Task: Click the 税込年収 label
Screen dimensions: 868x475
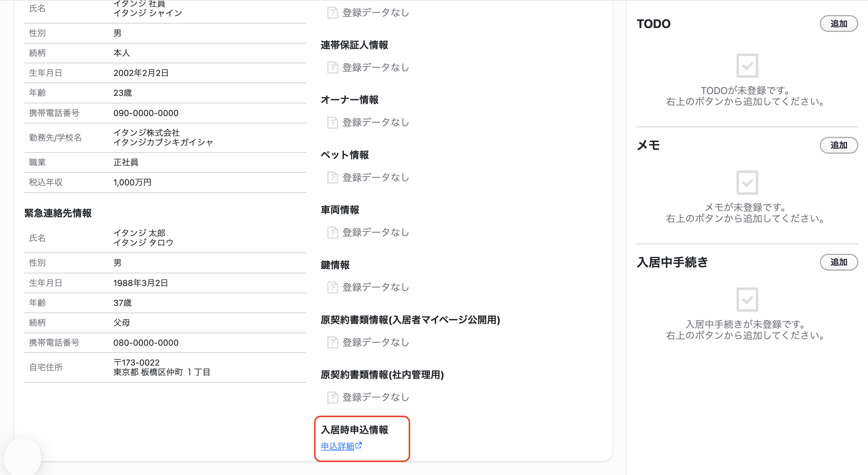Action: click(46, 183)
